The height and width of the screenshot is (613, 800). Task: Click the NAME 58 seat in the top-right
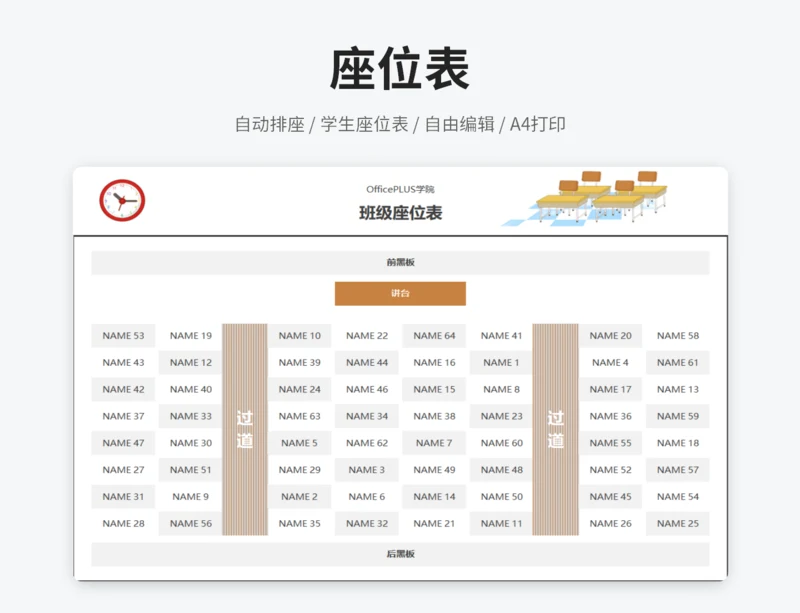(x=677, y=336)
